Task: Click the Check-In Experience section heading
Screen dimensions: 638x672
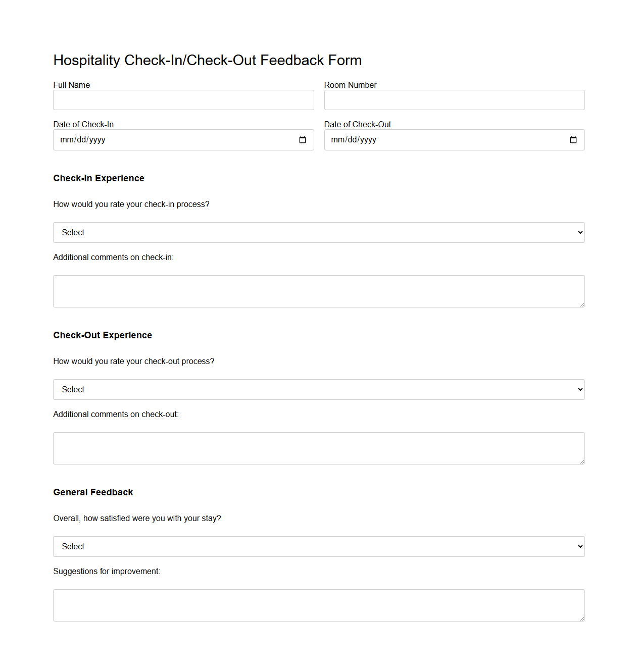Action: [x=99, y=178]
